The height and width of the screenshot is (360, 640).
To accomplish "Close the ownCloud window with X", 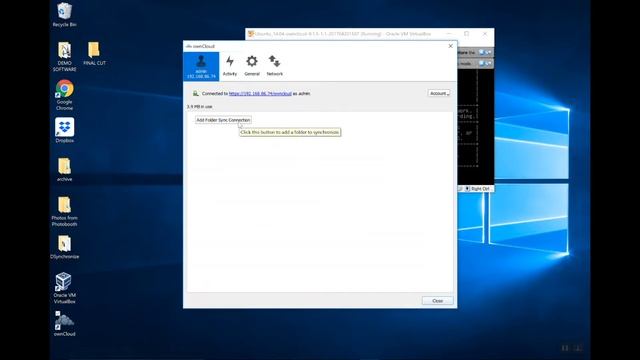I will coord(451,46).
